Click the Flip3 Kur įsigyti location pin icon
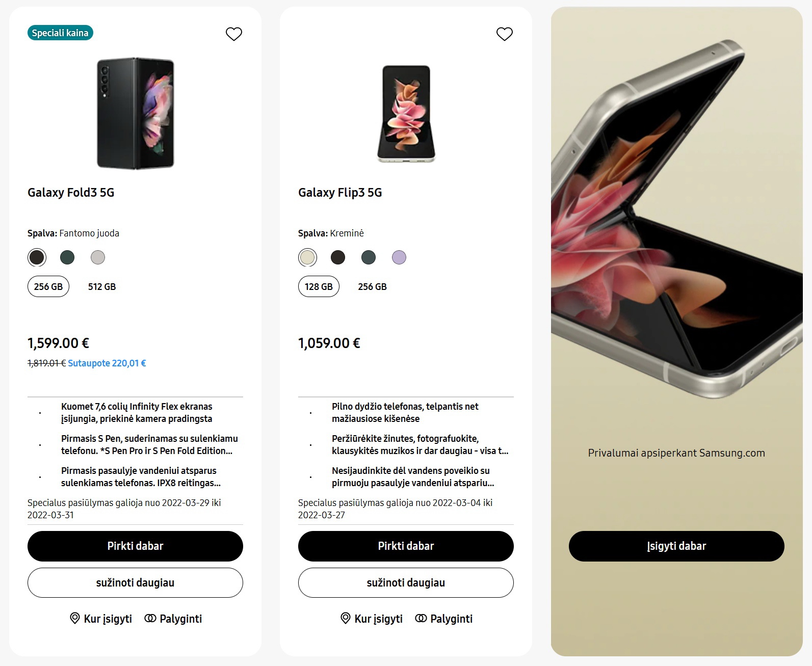The image size is (812, 666). [346, 619]
